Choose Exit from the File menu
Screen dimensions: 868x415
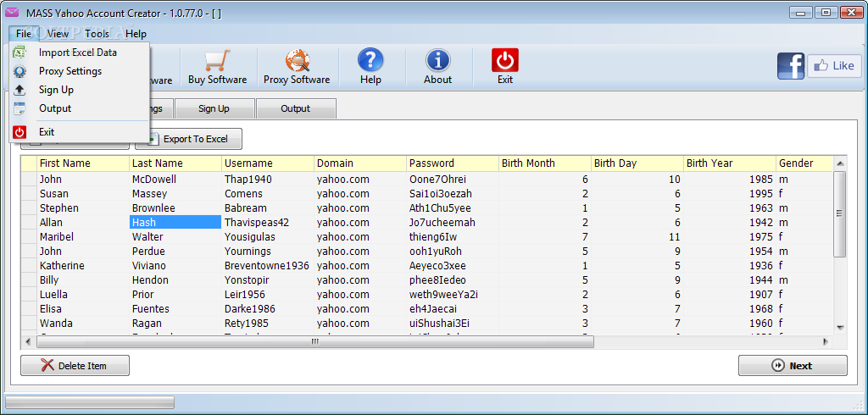[x=79, y=131]
